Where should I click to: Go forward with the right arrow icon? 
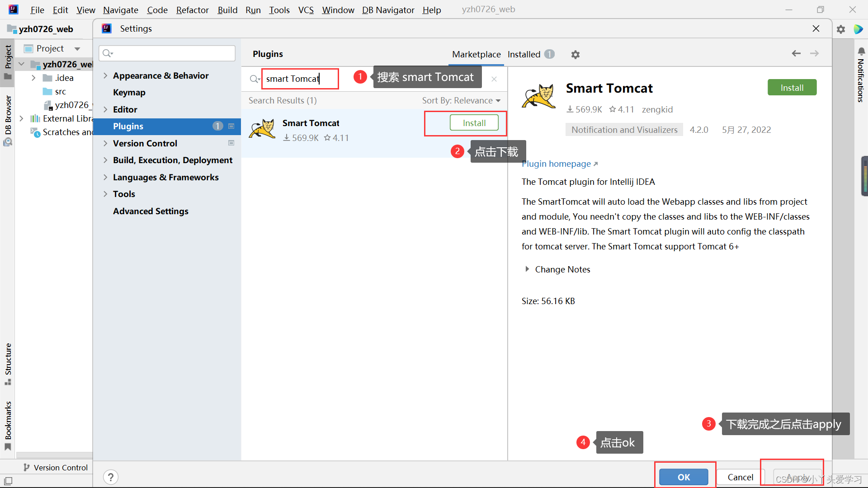[814, 53]
